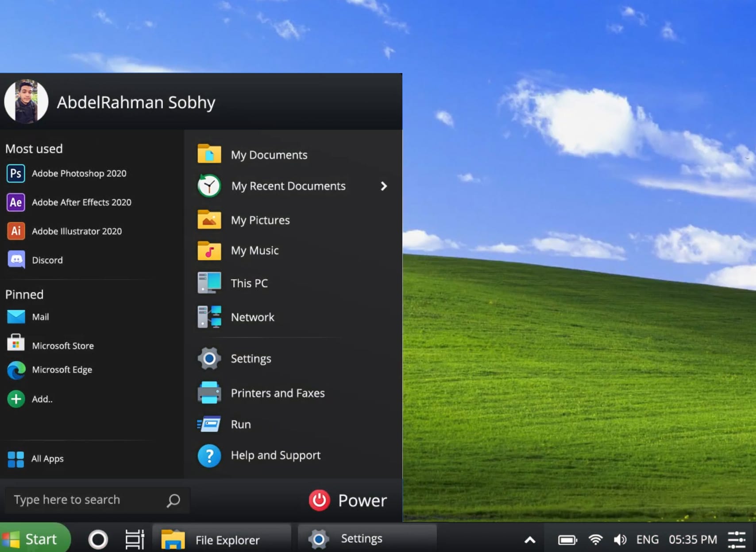Click the green Add plus icon
756x552 pixels.
tap(16, 399)
